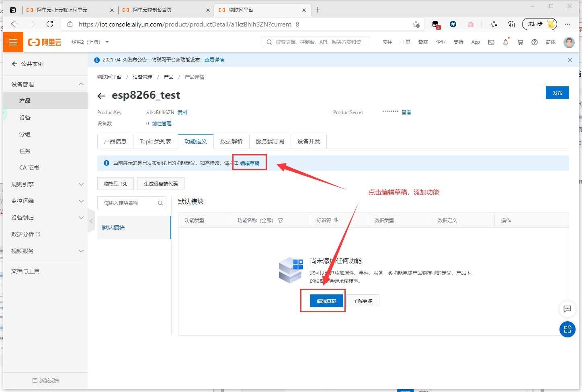Go back from esp8266_test product detail

101,96
